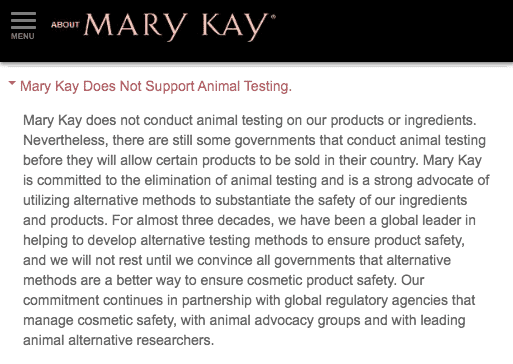Click the phrase 'For almost three decades'
This screenshot has width=513, height=364.
click(x=193, y=220)
